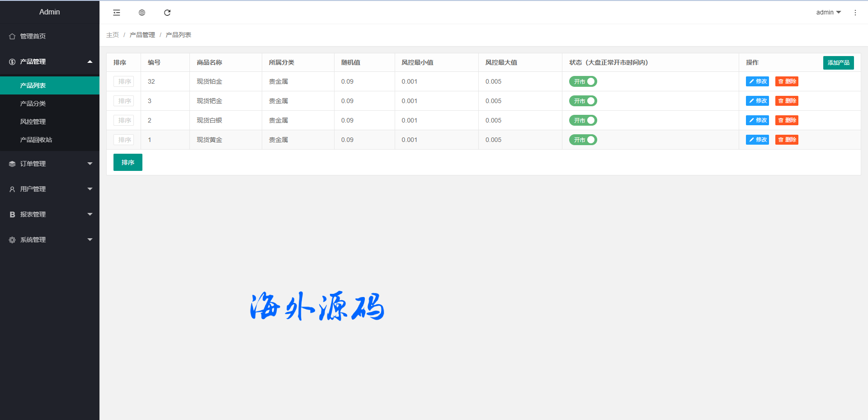The image size is (868, 420).
Task: Open the admin user dropdown
Action: coord(828,13)
